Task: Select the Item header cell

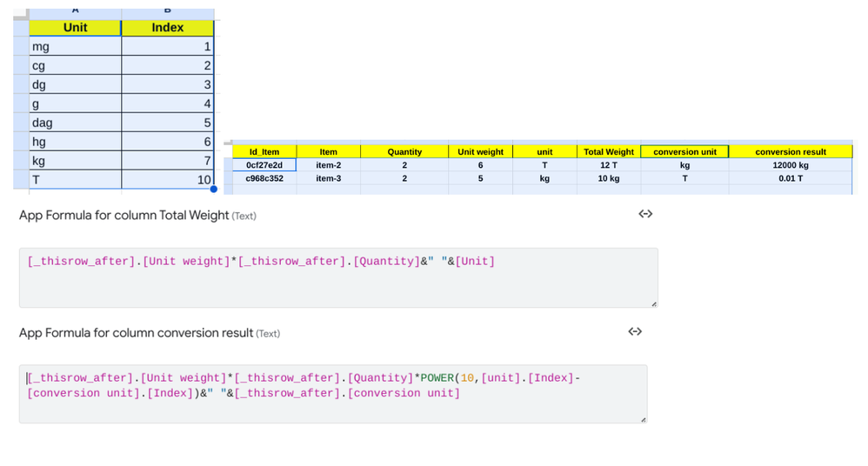Action: 328,151
